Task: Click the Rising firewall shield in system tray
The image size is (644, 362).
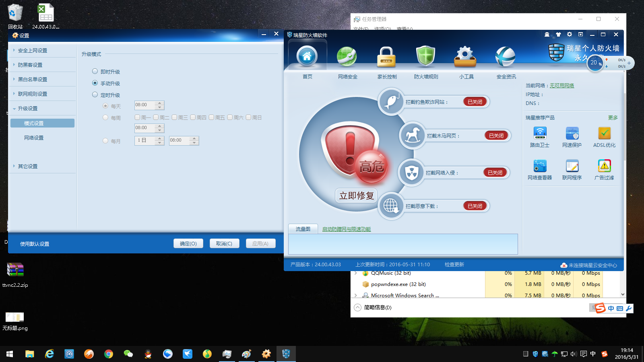Action: (x=535, y=354)
